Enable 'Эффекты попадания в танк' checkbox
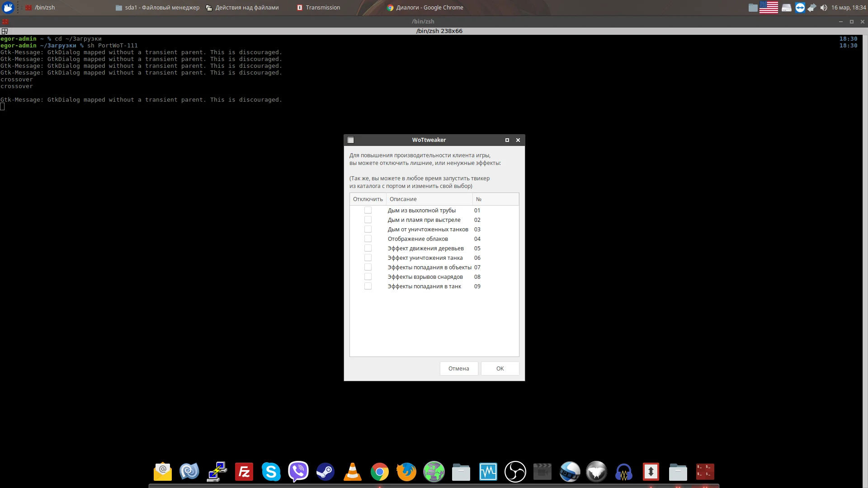Viewport: 868px width, 488px height. pyautogui.click(x=368, y=286)
